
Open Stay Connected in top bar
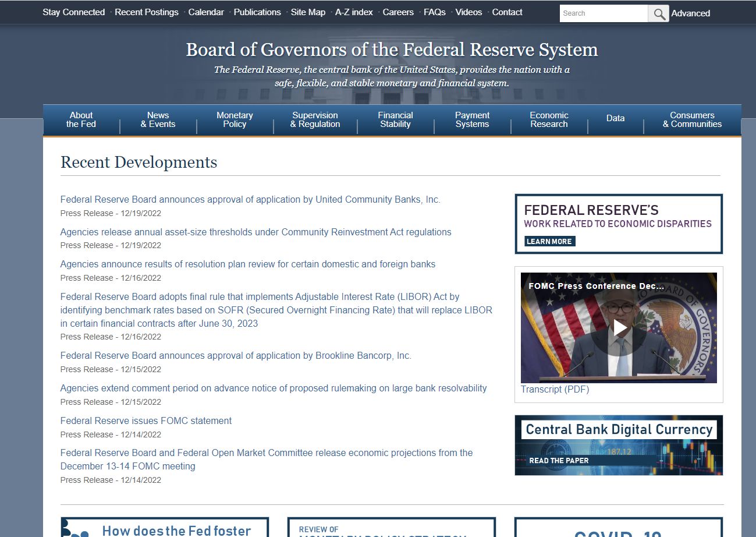[73, 12]
